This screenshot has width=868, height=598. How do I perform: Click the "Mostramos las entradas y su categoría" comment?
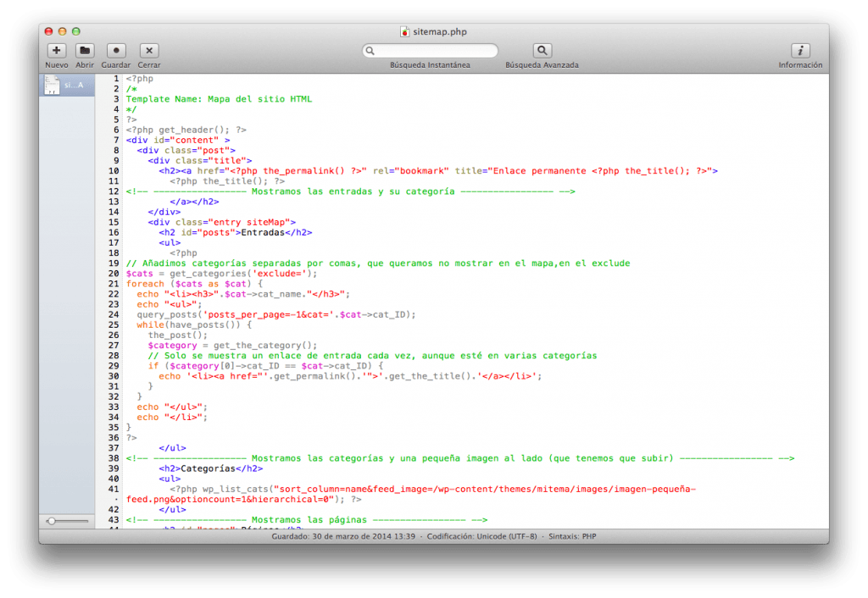350,191
